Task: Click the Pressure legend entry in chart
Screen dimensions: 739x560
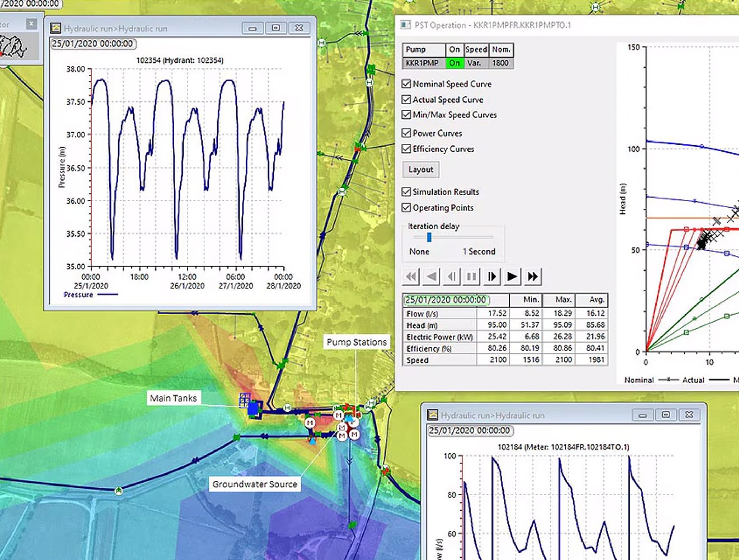Action: [90, 295]
